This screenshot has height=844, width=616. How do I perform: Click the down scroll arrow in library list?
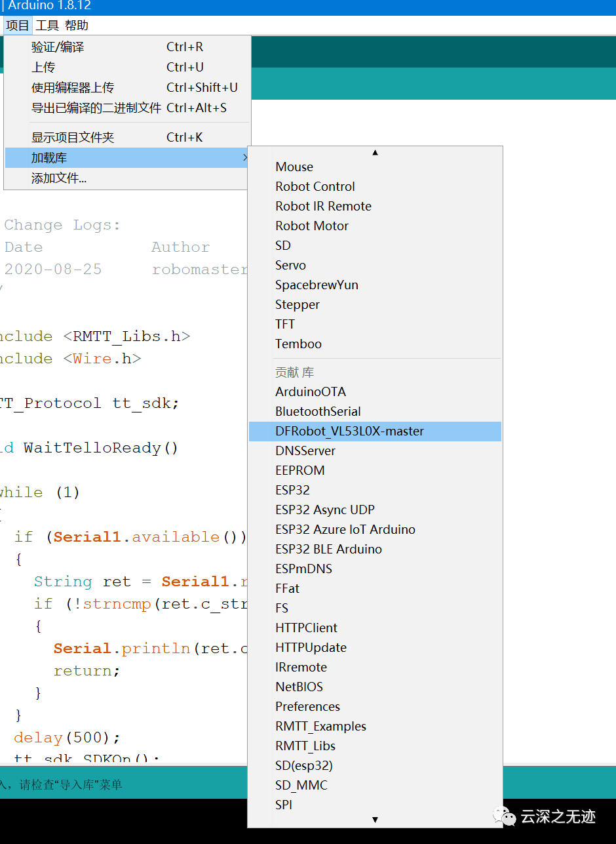(x=375, y=819)
